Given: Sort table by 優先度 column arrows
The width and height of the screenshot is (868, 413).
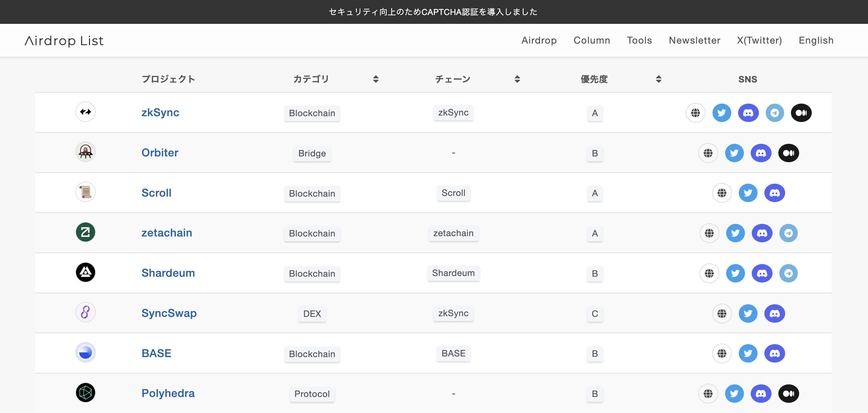Looking at the screenshot, I should click(x=659, y=79).
